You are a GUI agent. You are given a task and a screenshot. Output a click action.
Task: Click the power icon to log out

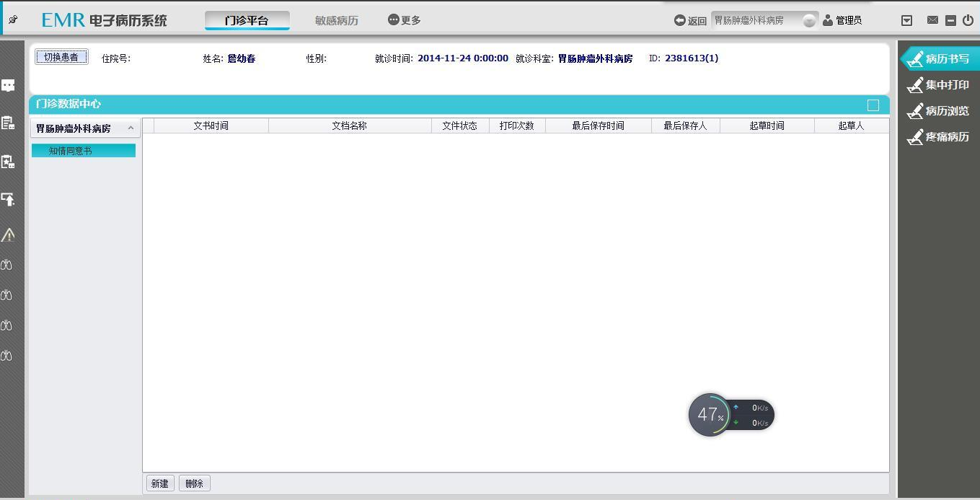tap(968, 20)
